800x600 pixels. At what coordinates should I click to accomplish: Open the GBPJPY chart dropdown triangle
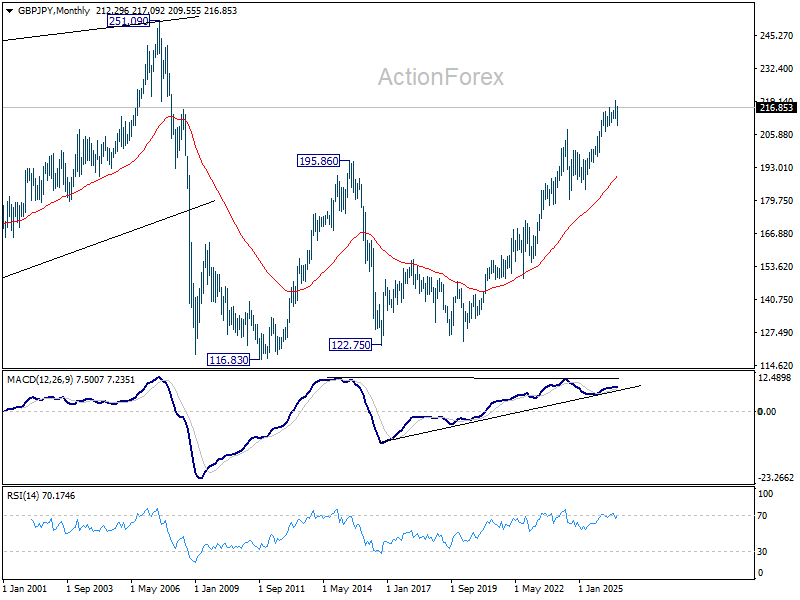9,11
